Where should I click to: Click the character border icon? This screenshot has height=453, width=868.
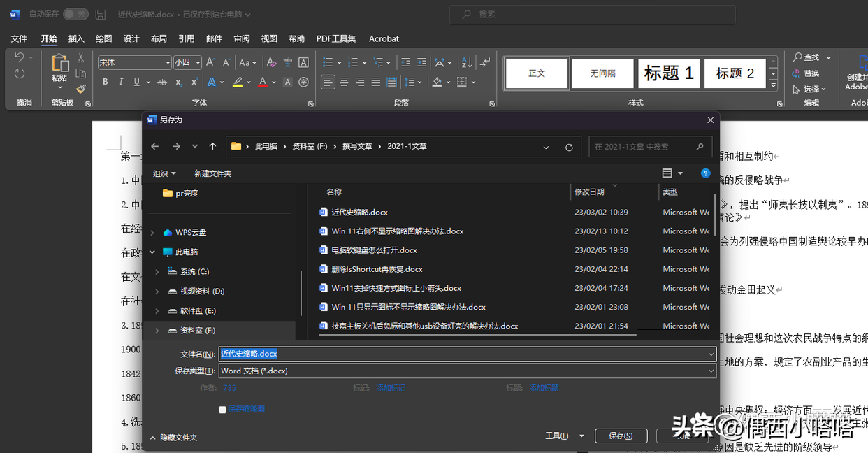[x=303, y=62]
